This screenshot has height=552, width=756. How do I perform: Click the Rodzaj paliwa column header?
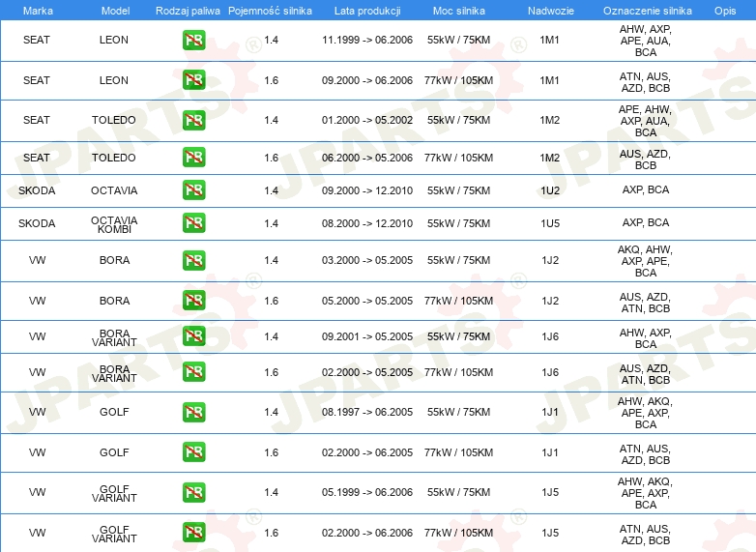click(188, 11)
